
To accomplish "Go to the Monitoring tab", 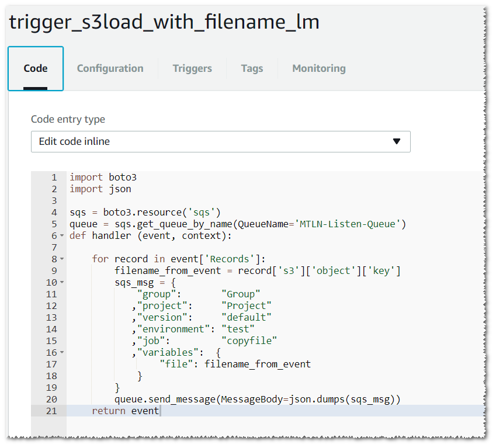I will click(x=319, y=68).
